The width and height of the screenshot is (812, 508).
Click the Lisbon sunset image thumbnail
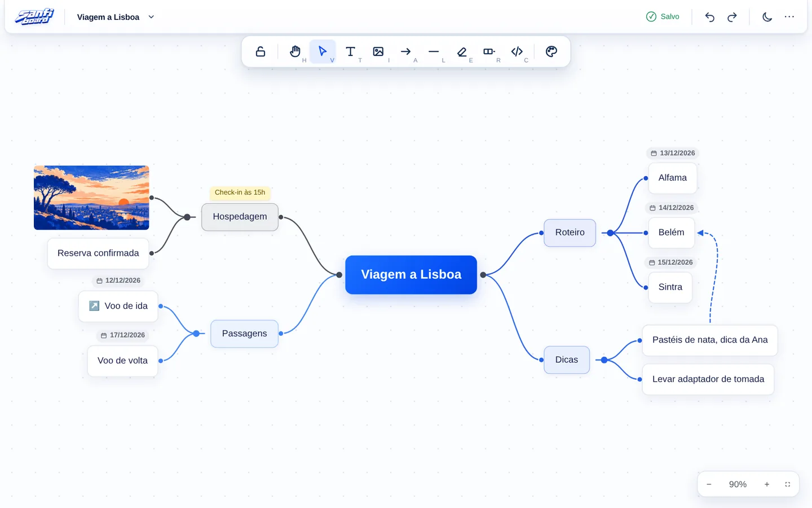point(91,198)
